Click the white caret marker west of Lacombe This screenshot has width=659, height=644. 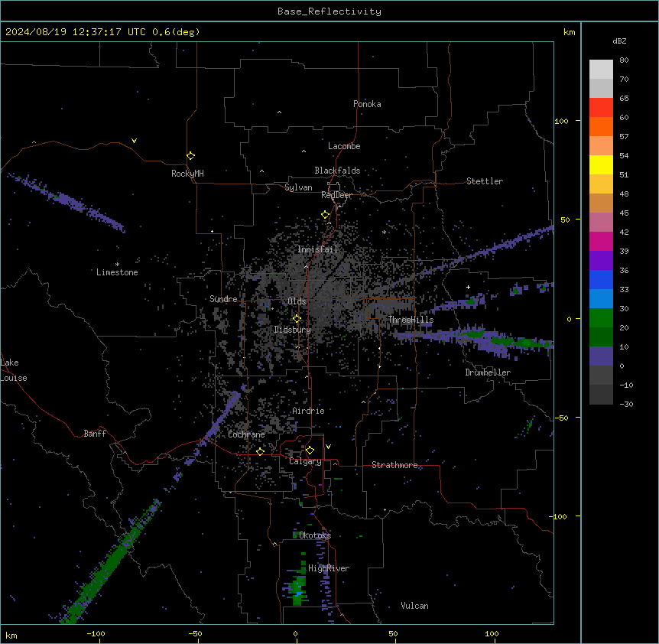pyautogui.click(x=304, y=151)
